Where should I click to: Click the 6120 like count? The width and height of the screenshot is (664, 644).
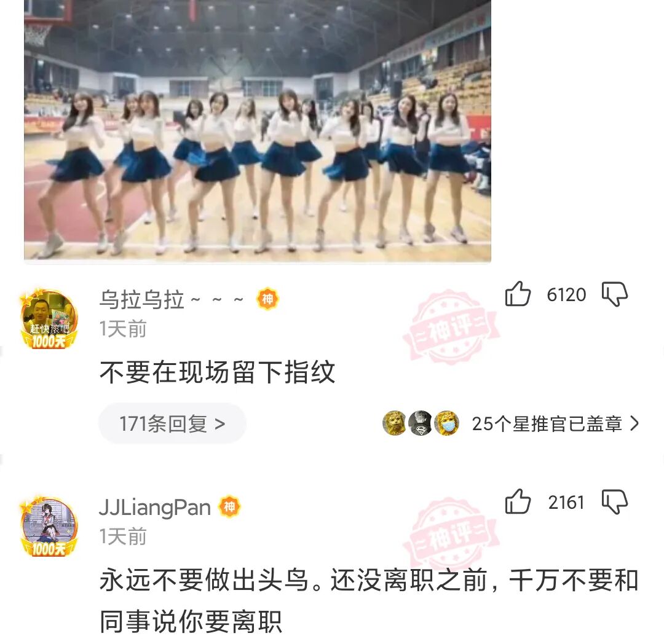566,294
